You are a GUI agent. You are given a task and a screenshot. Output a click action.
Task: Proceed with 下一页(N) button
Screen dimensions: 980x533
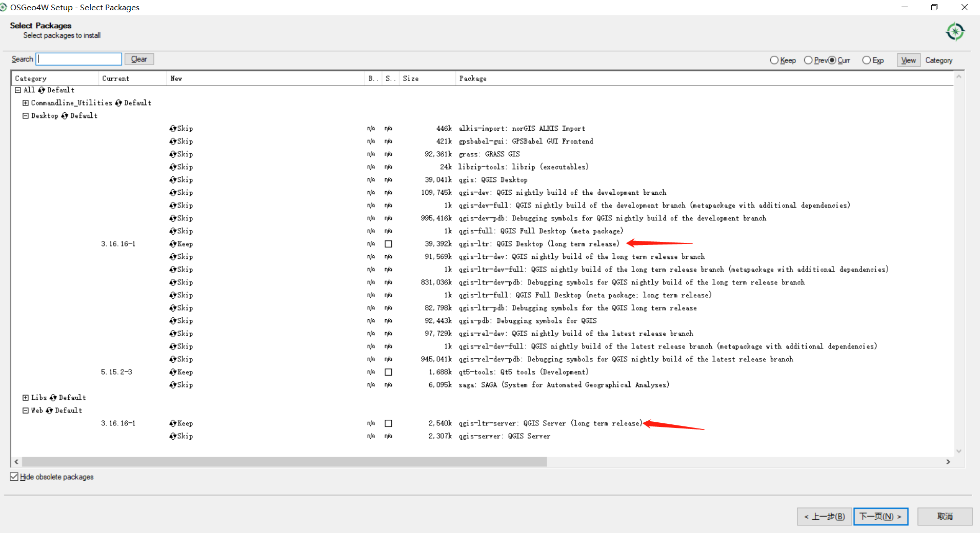pos(881,516)
